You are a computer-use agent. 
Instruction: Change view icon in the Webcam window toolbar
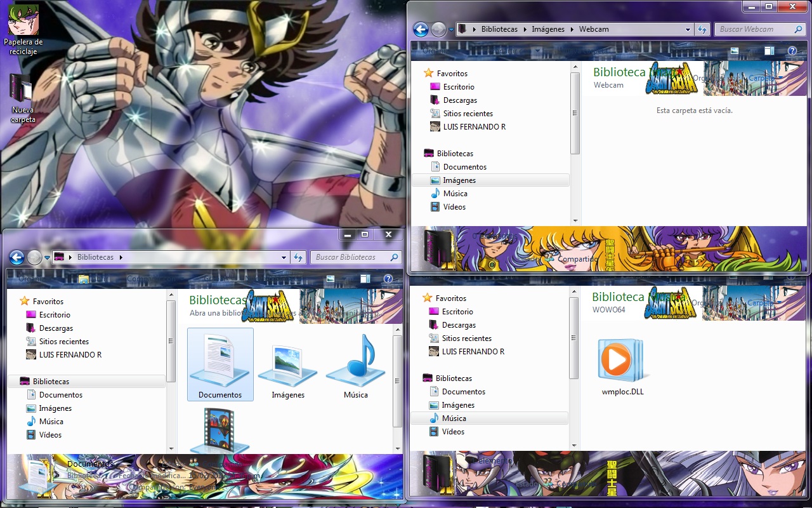(735, 51)
